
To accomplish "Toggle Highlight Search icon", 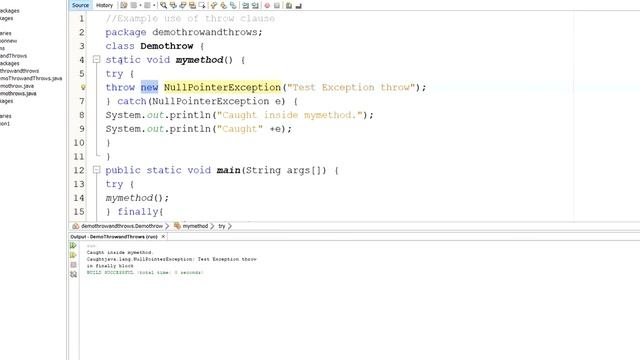I will (192, 5).
